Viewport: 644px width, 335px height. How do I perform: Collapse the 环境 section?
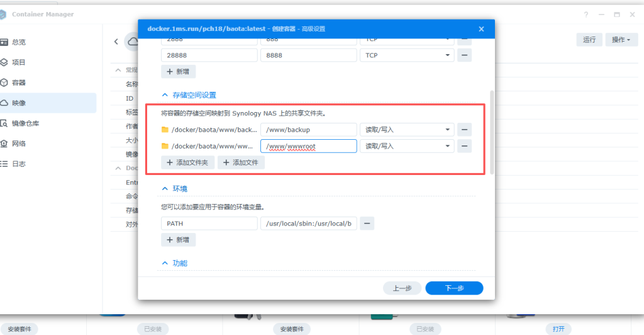click(165, 189)
